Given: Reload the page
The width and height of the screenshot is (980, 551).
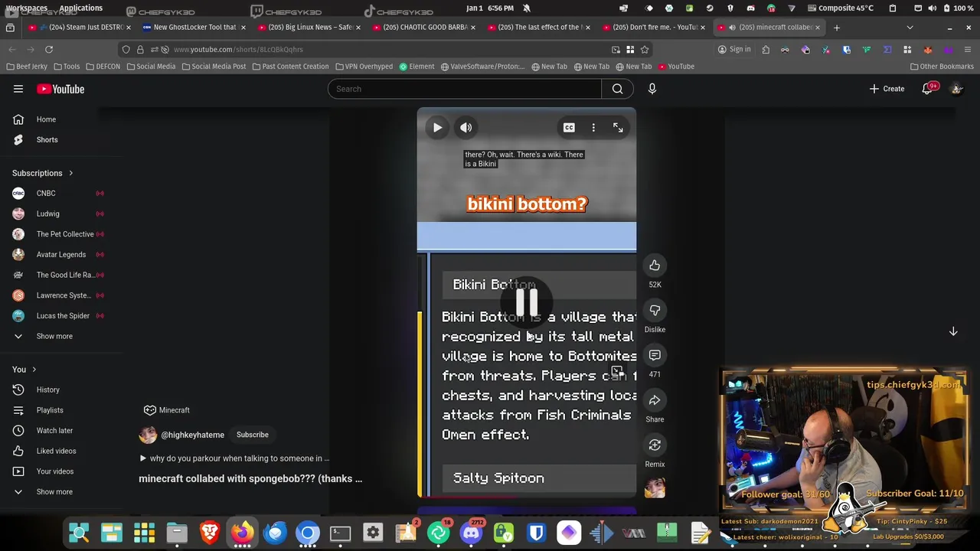Looking at the screenshot, I should [49, 50].
